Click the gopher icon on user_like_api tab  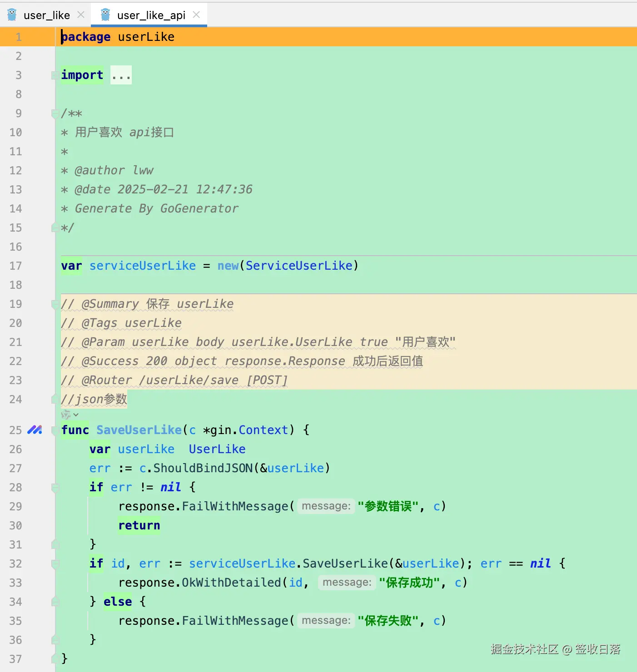105,15
